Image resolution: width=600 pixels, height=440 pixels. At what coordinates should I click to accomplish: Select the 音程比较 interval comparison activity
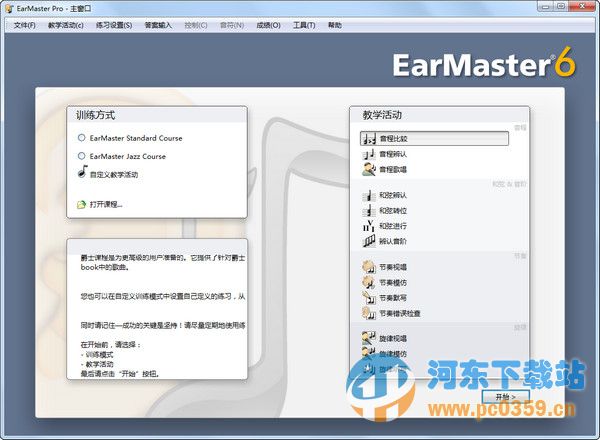434,139
